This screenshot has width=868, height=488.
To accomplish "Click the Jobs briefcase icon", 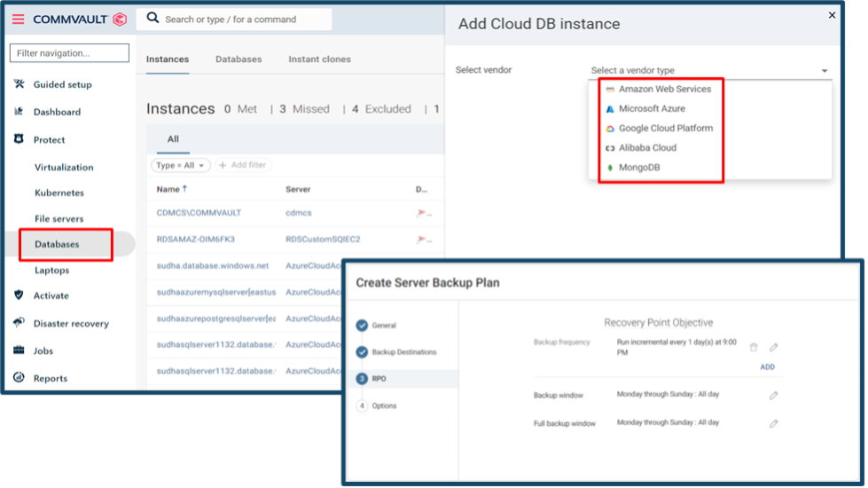I will coord(19,350).
